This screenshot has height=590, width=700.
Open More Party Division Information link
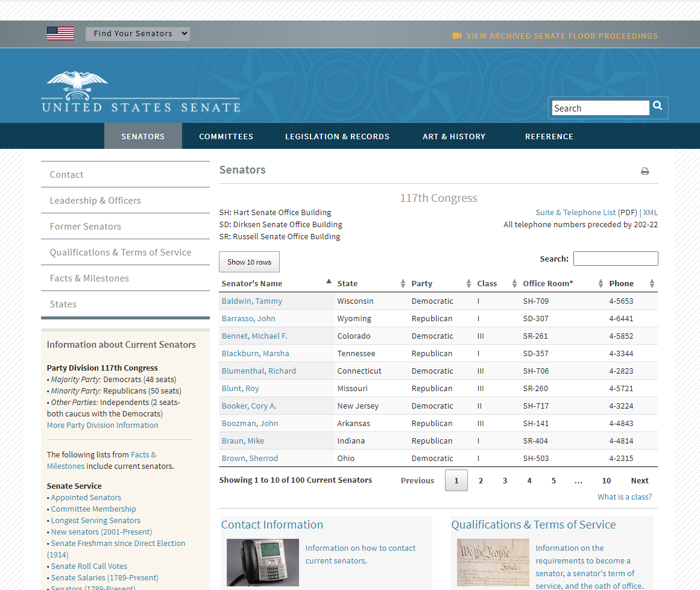tap(102, 425)
